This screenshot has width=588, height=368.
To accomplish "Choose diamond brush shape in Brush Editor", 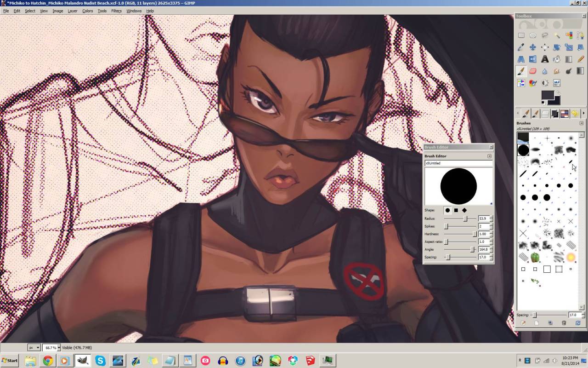I will [x=464, y=210].
